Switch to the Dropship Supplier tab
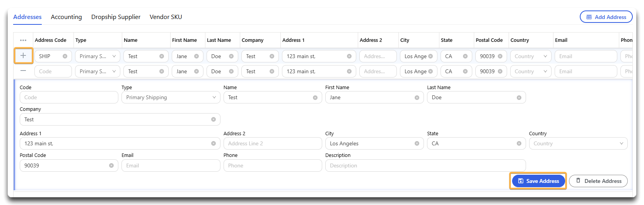The height and width of the screenshot is (205, 644). 116,17
